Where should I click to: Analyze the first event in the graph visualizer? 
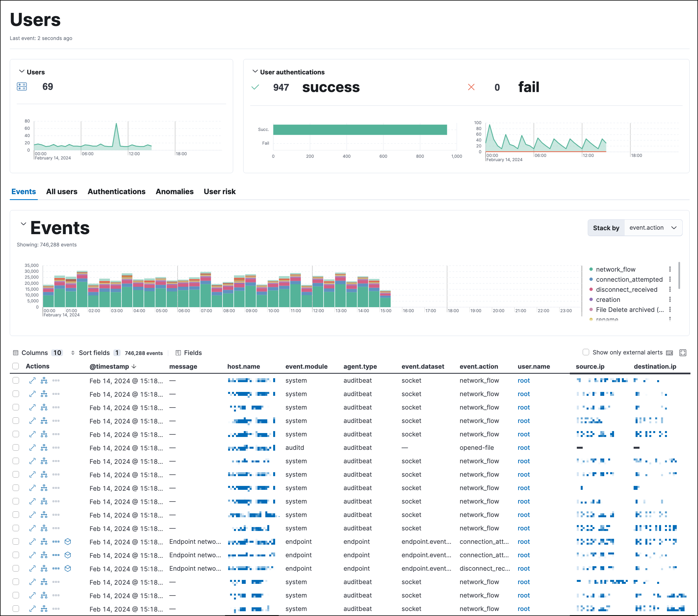[x=44, y=380]
